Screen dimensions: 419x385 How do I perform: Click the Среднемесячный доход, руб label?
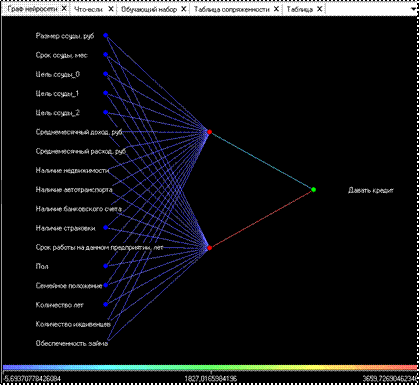click(79, 132)
